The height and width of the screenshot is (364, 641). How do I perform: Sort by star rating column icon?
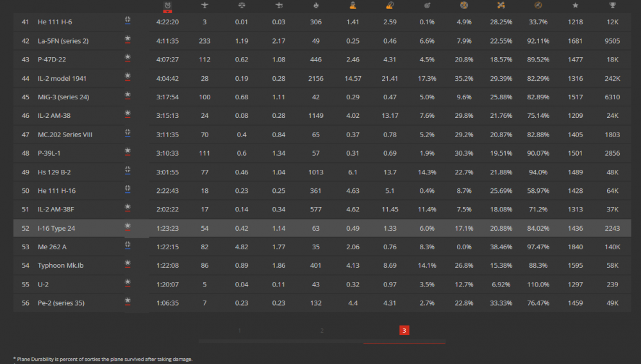[575, 5]
